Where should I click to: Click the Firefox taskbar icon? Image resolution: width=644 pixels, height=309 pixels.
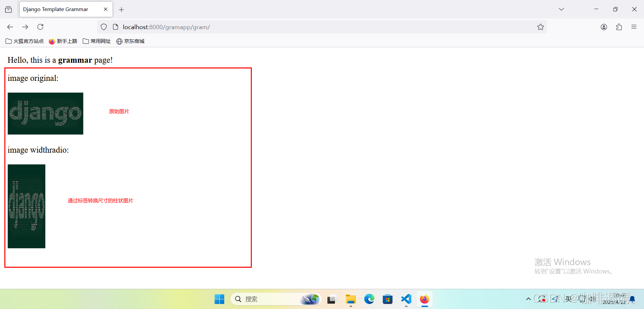(425, 299)
